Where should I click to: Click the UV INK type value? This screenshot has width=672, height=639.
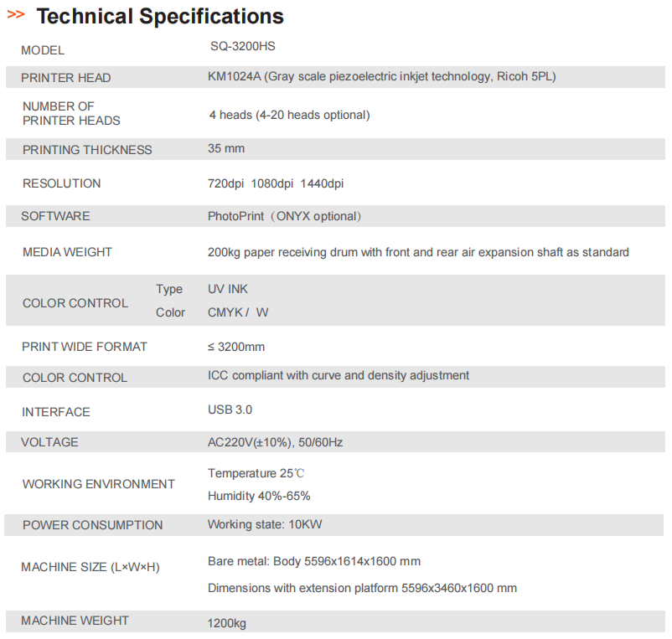[228, 289]
